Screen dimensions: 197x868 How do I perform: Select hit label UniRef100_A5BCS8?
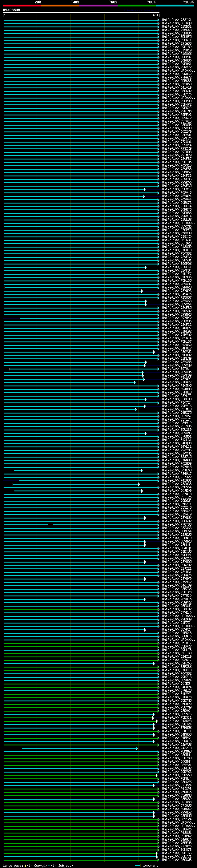(176, 81)
